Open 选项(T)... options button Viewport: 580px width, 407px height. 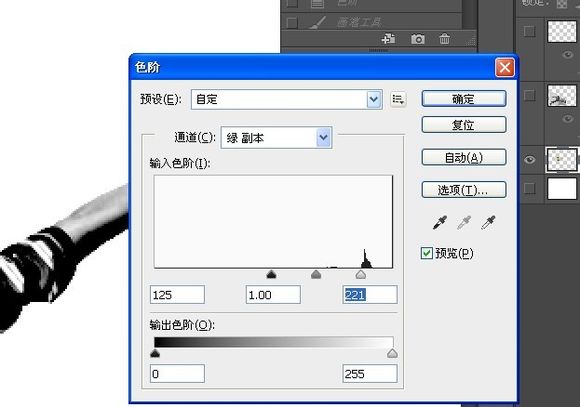point(464,190)
